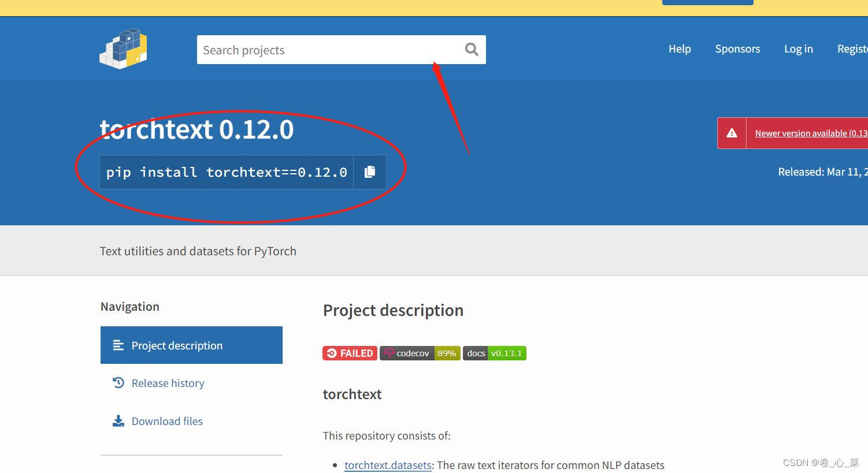
Task: Click the Project description heading
Action: [x=393, y=311]
